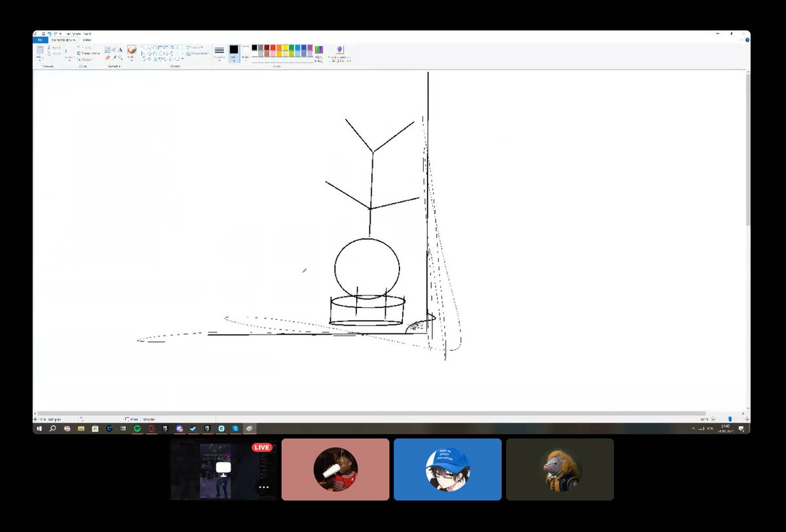The image size is (786, 532).
Task: Pick the red swatch from the color palette
Action: [x=272, y=47]
